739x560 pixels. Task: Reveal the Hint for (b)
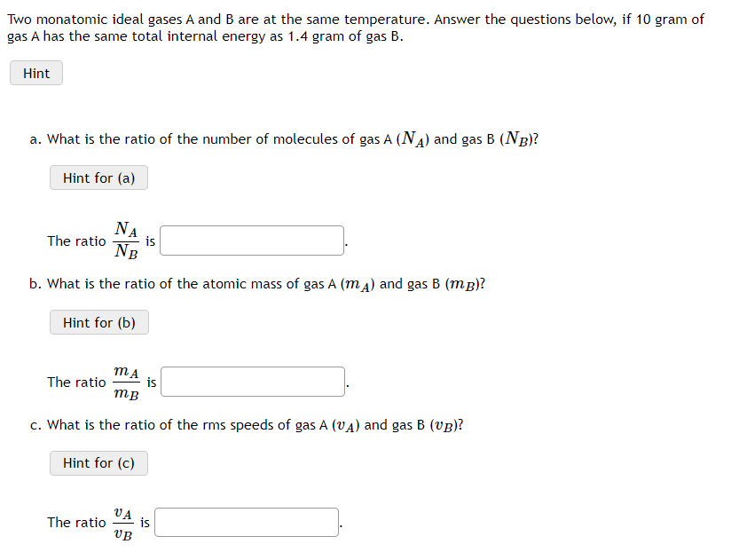(x=98, y=321)
